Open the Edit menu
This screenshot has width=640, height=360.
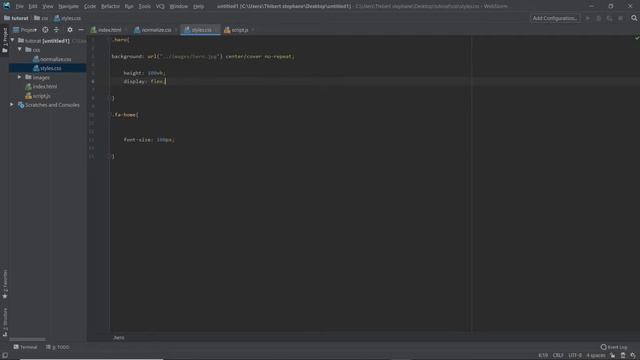pyautogui.click(x=33, y=6)
